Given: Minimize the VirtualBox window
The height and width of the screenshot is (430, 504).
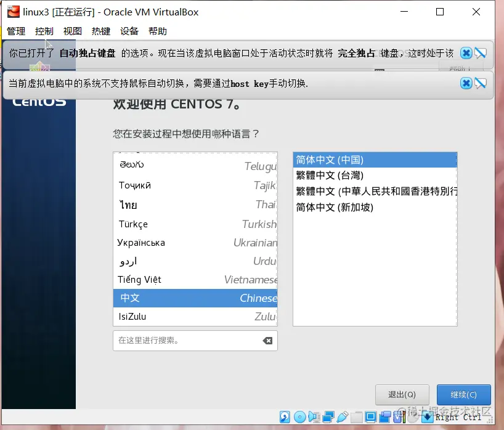Looking at the screenshot, I should click(x=404, y=12).
